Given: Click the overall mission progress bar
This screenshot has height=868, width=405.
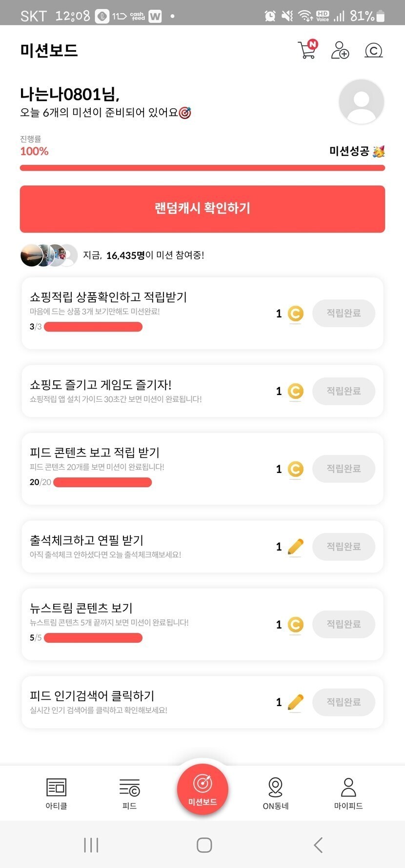Looking at the screenshot, I should click(202, 168).
